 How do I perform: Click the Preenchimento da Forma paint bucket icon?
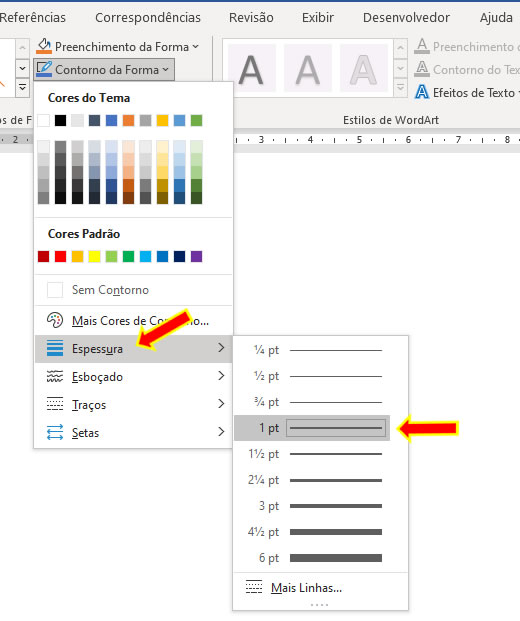[x=44, y=46]
